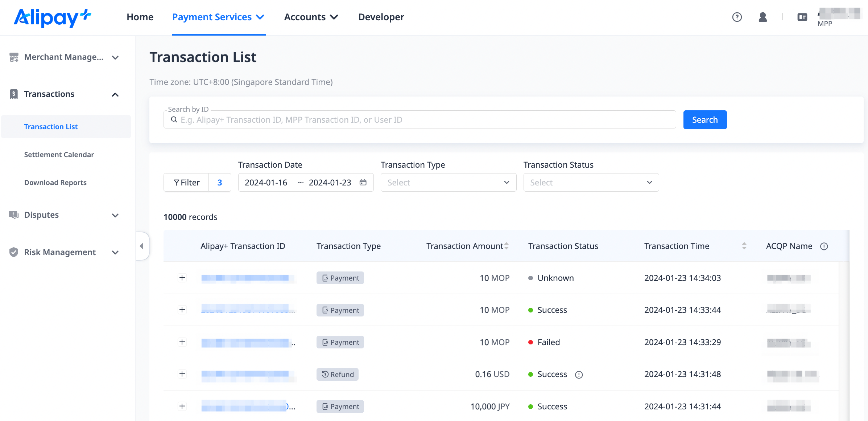Expand the Unknown status transaction row

click(x=182, y=278)
